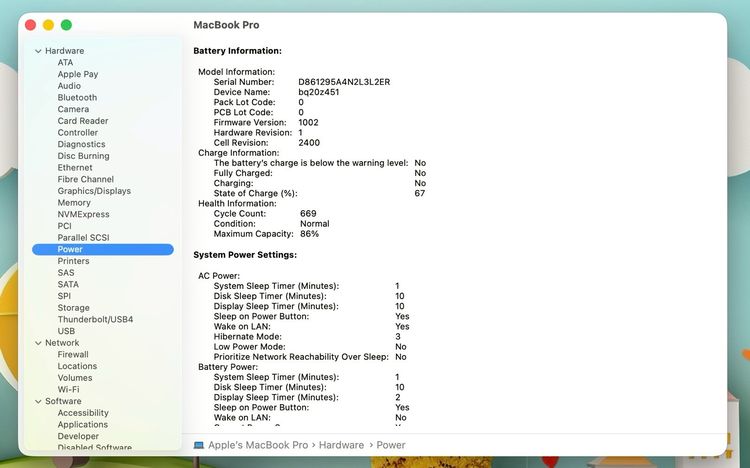Open Accessibility under Software
This screenshot has width=750, height=468.
click(83, 413)
